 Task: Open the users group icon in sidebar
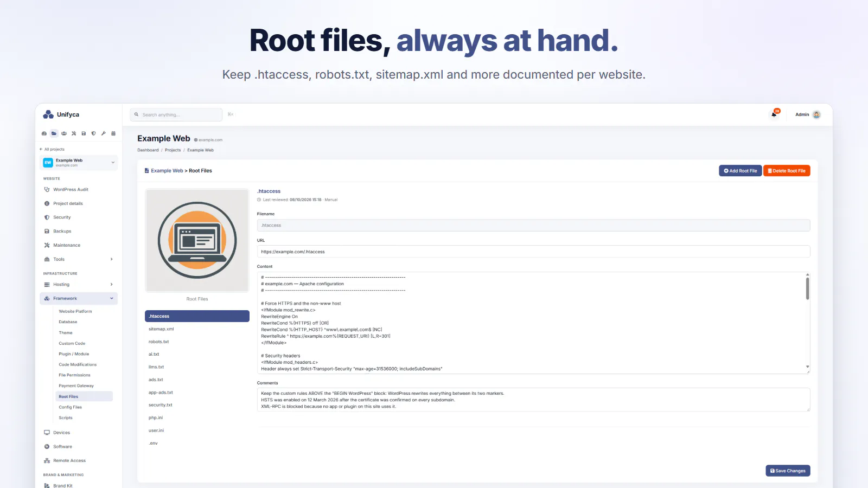64,133
